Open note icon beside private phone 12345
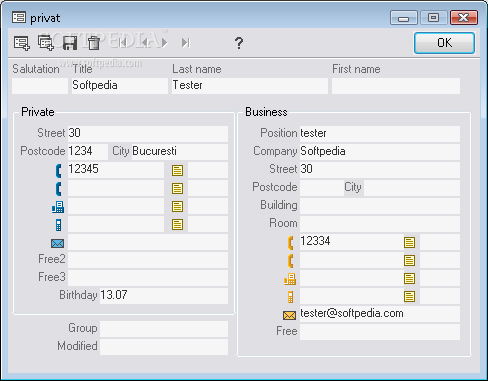 click(177, 170)
